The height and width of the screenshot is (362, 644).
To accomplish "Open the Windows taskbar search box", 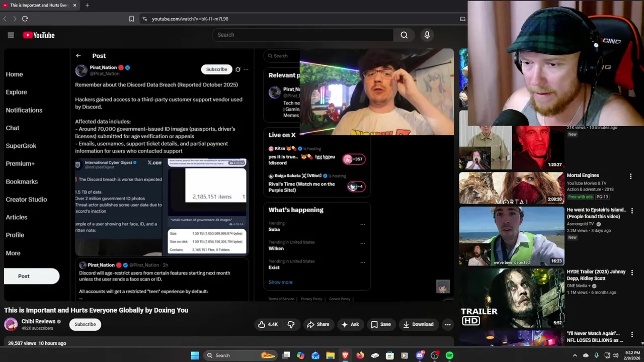I will click(240, 355).
